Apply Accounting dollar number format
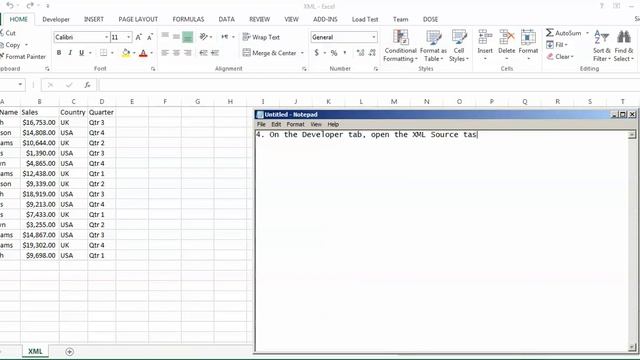 (x=316, y=53)
